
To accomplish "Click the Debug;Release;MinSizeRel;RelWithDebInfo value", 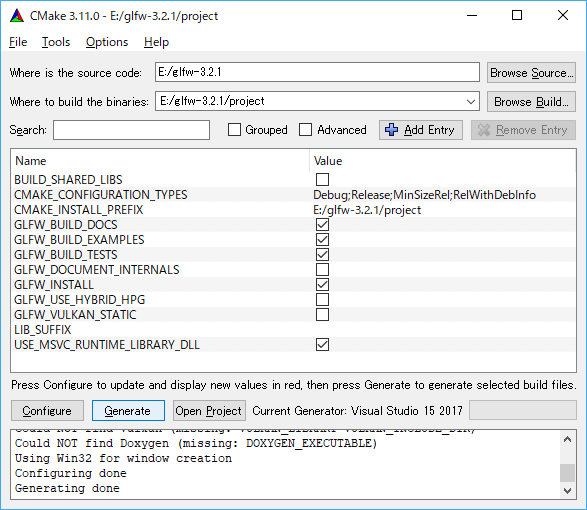I will [425, 195].
